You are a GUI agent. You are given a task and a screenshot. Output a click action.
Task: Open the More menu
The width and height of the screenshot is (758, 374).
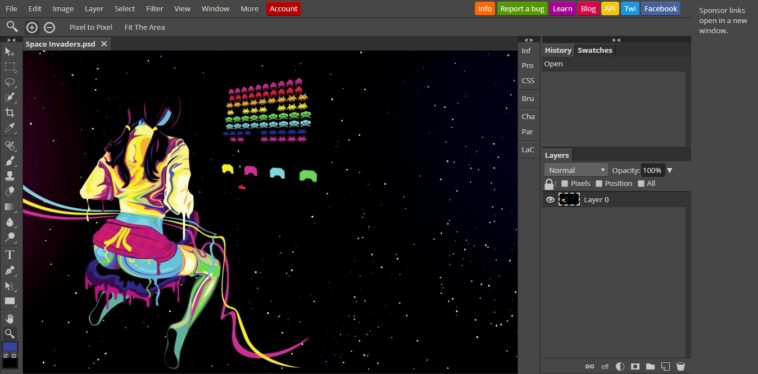pos(249,9)
